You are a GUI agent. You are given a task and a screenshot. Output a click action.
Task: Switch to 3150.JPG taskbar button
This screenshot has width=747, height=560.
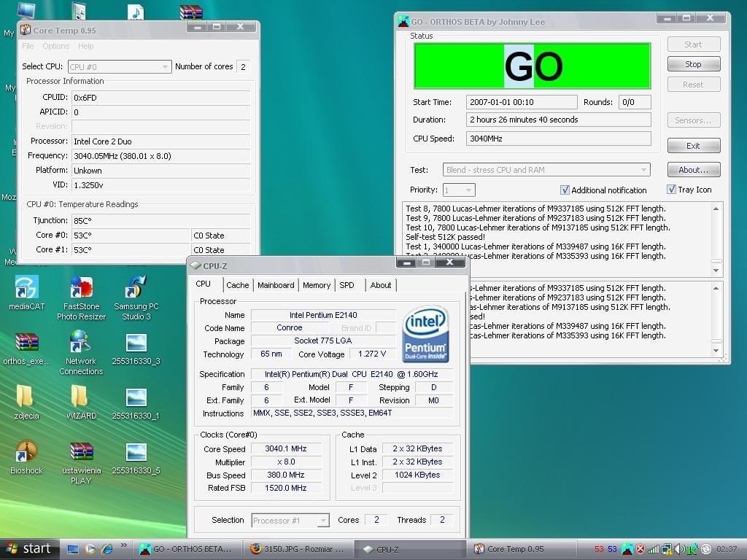[298, 550]
